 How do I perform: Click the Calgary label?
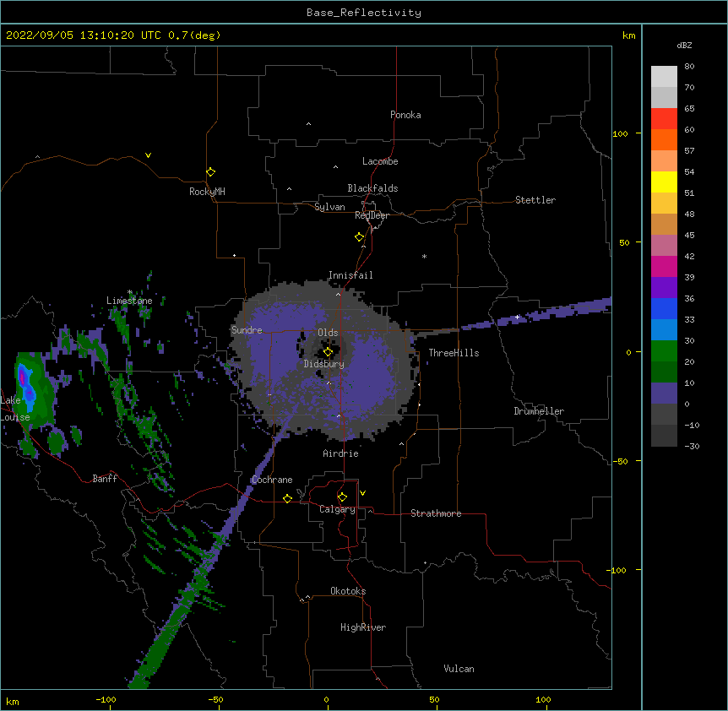click(337, 509)
